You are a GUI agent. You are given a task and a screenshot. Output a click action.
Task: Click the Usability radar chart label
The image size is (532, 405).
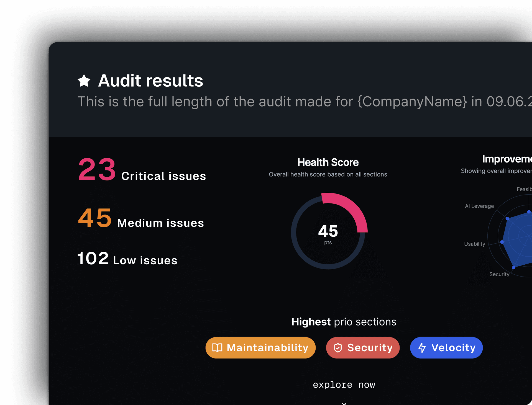coord(474,244)
